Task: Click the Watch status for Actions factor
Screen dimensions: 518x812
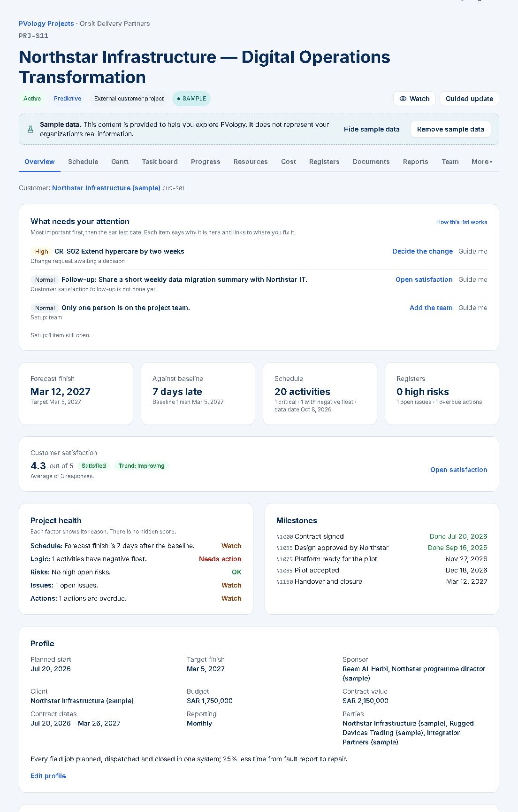Action: 231,598
